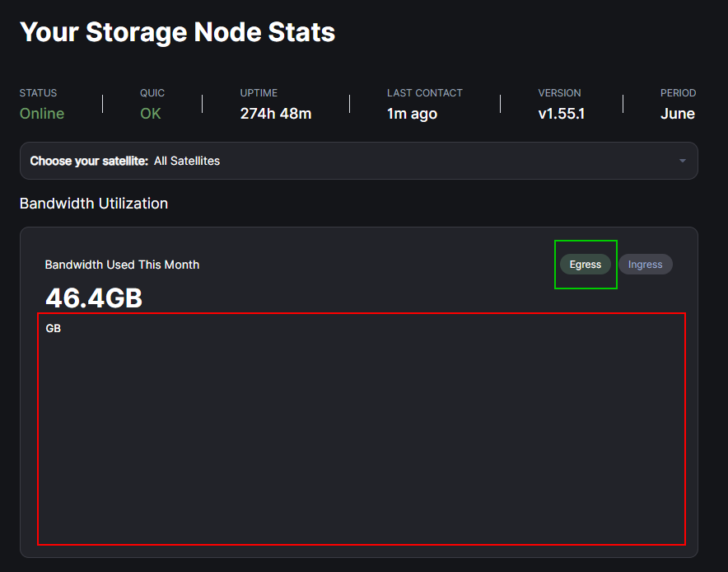
Task: Open the Choose your satellite dropdown
Action: 358,161
